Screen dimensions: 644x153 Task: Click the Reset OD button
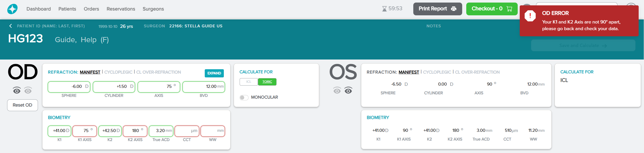22,105
